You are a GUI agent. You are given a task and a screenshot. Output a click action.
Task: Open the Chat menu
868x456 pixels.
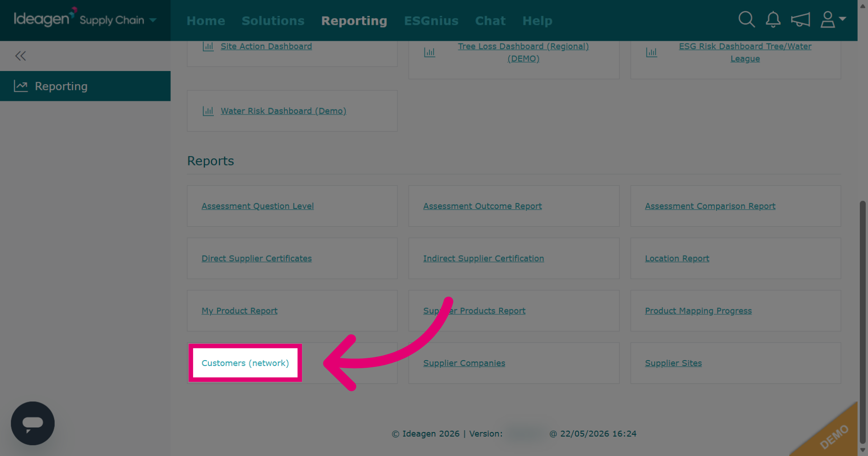click(490, 21)
